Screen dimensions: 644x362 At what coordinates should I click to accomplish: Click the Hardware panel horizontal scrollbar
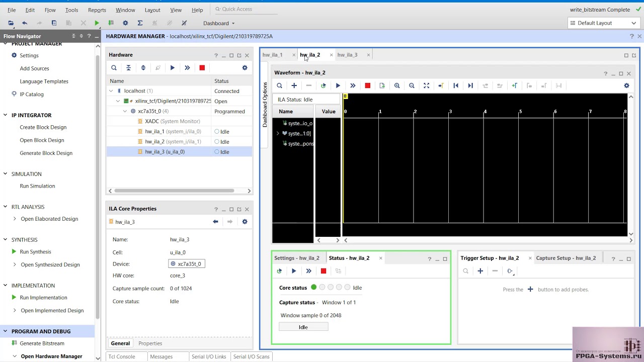tap(174, 191)
